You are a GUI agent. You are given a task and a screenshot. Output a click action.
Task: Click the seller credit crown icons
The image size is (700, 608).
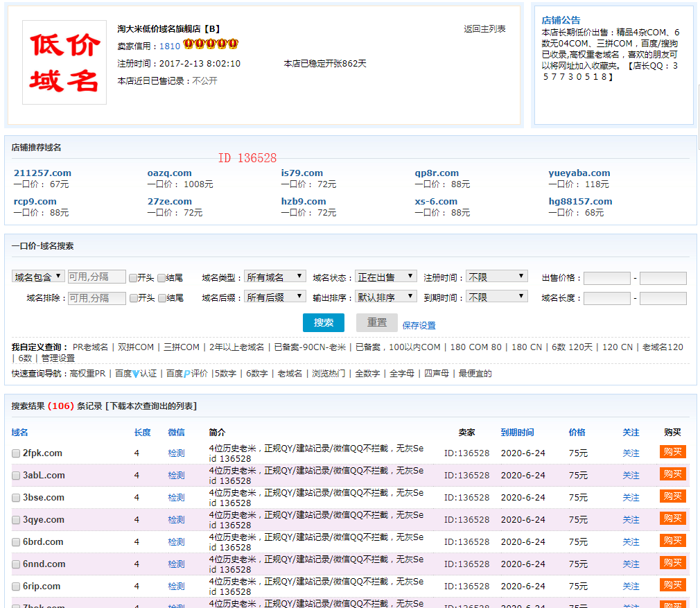211,45
